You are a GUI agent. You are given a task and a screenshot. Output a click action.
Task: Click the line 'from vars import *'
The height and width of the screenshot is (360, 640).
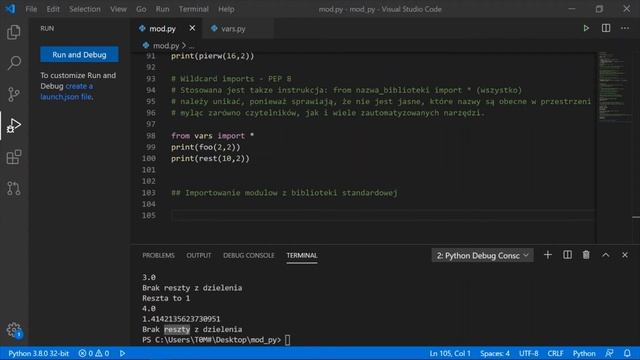213,136
